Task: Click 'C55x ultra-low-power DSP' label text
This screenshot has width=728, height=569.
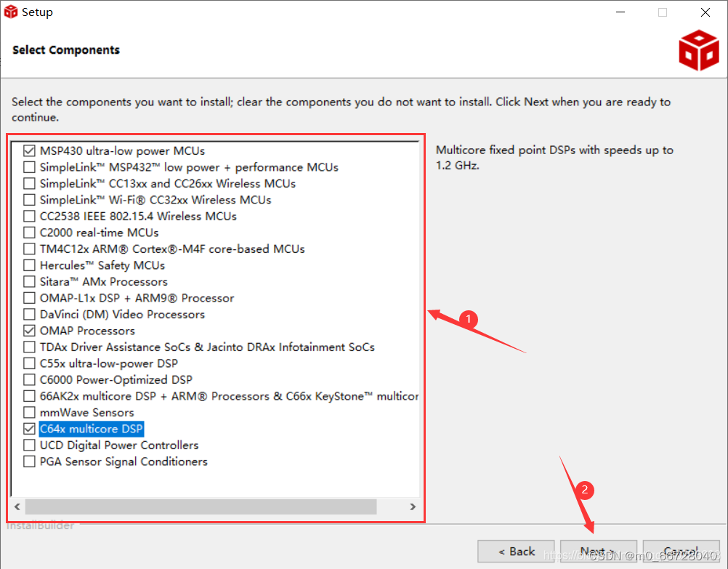Action: point(109,363)
